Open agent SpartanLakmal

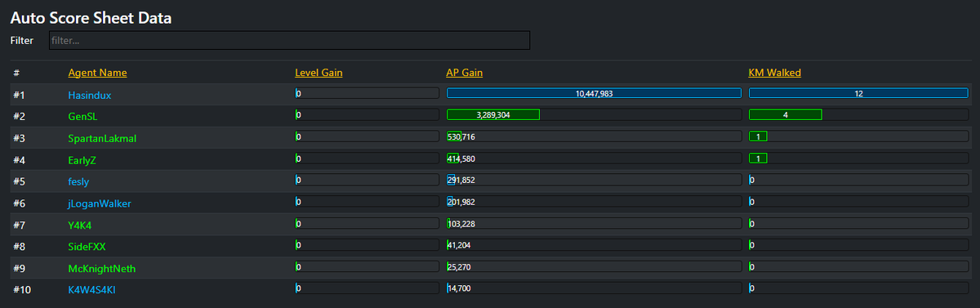coord(102,138)
